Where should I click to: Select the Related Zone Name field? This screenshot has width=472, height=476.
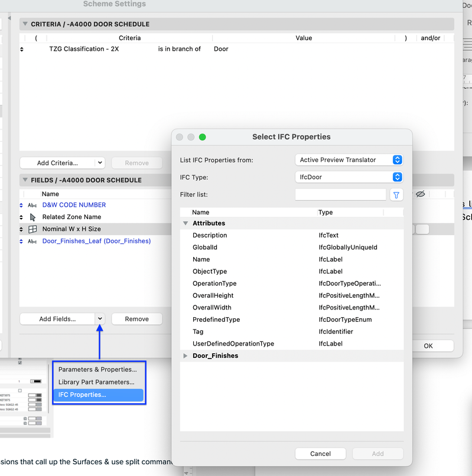71,217
